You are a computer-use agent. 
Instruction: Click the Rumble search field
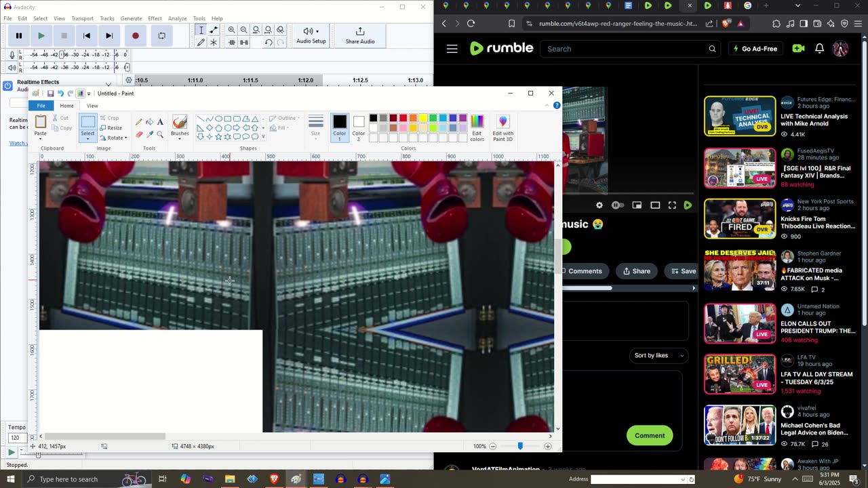pyautogui.click(x=631, y=49)
